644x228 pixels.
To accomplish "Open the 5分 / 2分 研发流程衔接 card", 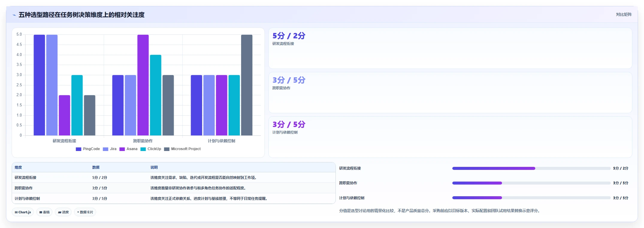I will (450, 48).
